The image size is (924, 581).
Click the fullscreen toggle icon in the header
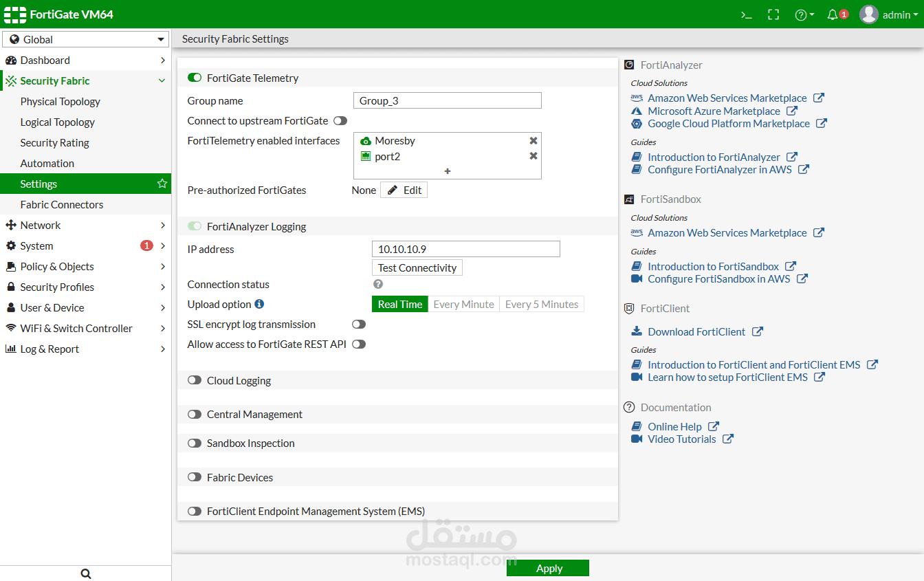773,14
